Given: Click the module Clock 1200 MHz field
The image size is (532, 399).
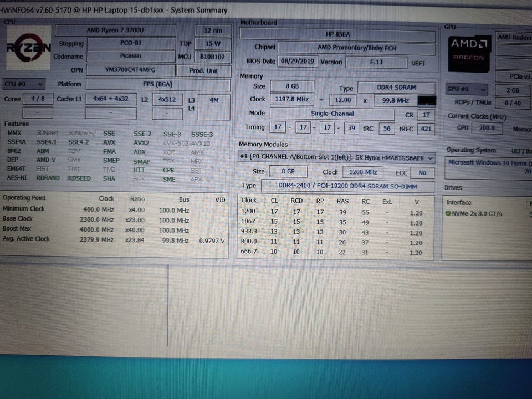Looking at the screenshot, I should [362, 172].
